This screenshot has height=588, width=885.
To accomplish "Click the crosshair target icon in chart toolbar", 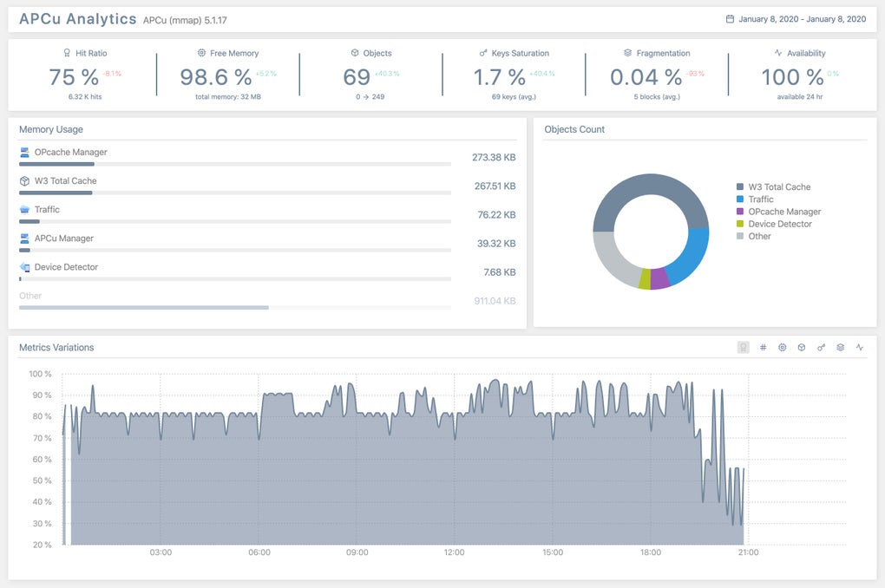I will [x=782, y=347].
